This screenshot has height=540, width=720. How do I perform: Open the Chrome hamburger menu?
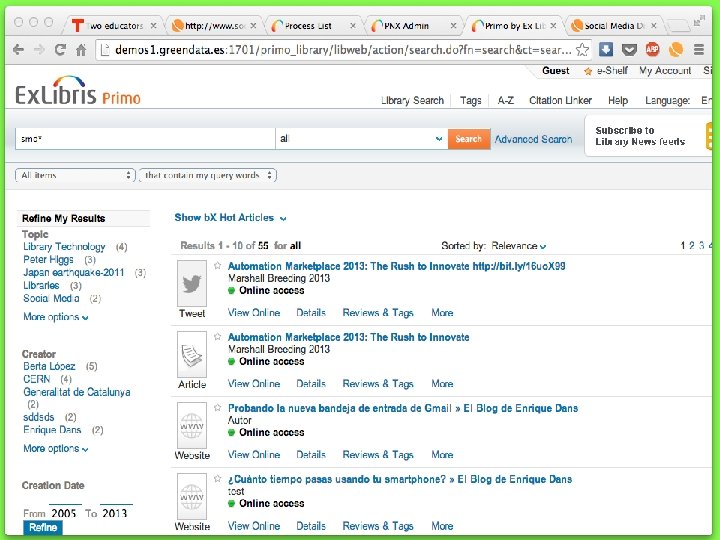point(699,49)
